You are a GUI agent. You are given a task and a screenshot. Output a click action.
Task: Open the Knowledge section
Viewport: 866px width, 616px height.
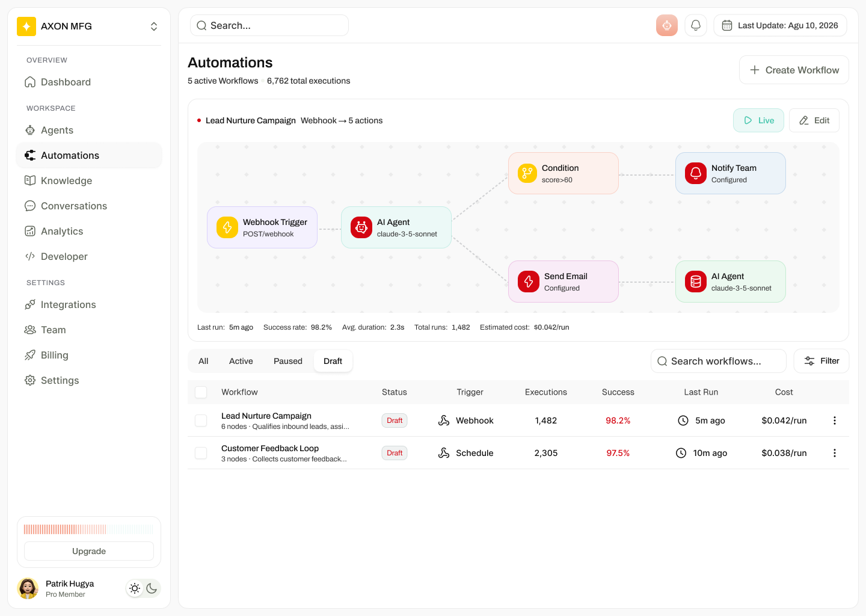89,180
